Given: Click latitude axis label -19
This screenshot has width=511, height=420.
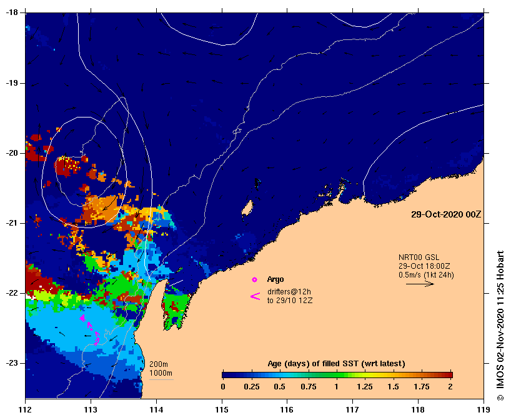Looking at the screenshot, I should (x=11, y=83).
